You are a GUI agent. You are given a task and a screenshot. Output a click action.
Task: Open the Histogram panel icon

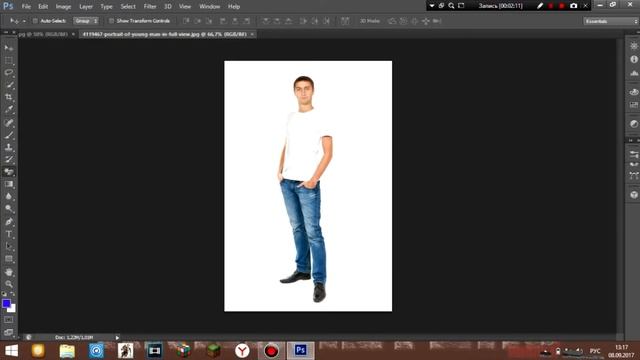(633, 73)
